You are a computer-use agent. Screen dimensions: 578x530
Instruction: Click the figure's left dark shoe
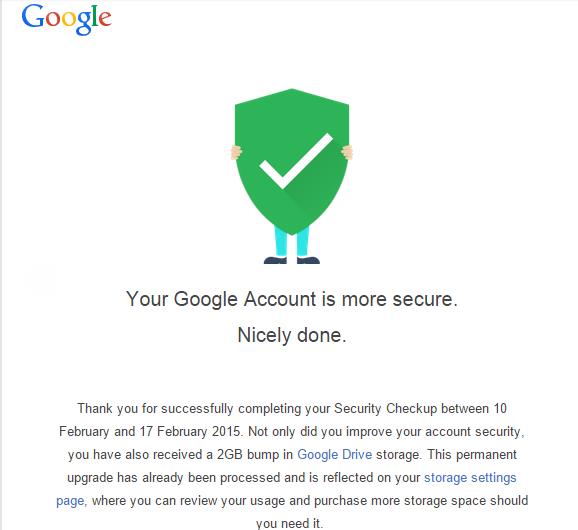[275, 260]
